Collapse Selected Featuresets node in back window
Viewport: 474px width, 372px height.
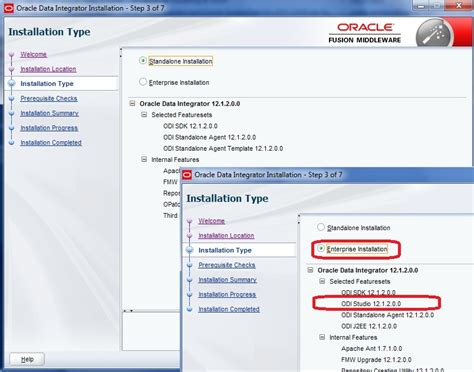click(144, 115)
